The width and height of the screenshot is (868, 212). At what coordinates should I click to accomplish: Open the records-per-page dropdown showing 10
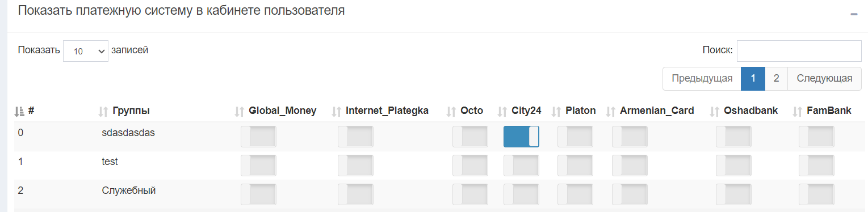pyautogui.click(x=86, y=51)
